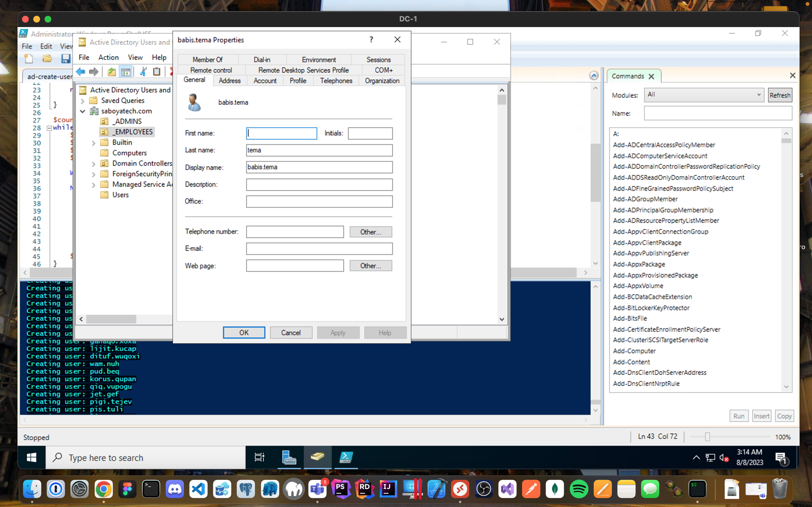Expand the Saved Queries tree node

click(x=83, y=101)
